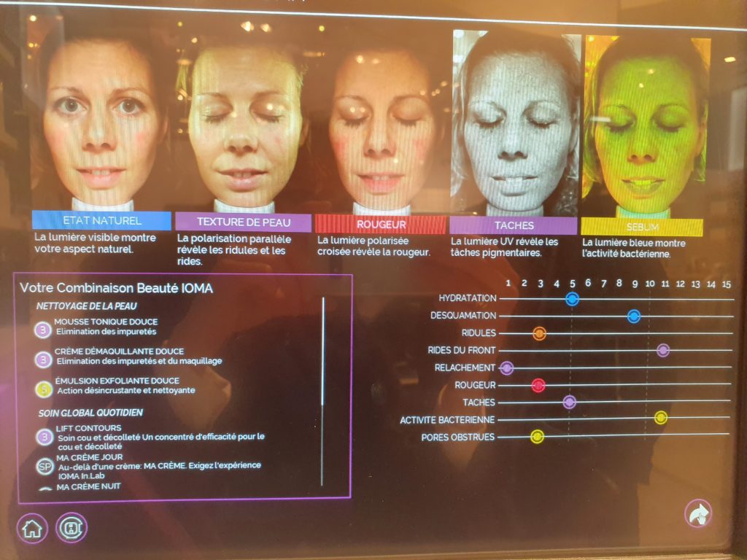Click the Ridules orange slider marker

[x=539, y=333]
